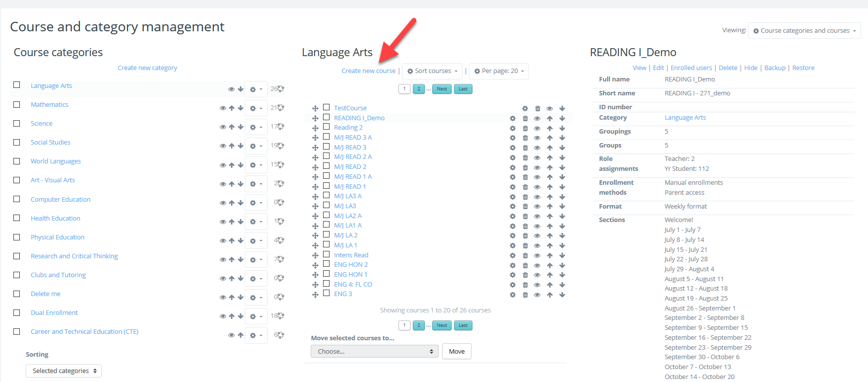Move M/J LA3 down with arrow icon

click(x=562, y=207)
